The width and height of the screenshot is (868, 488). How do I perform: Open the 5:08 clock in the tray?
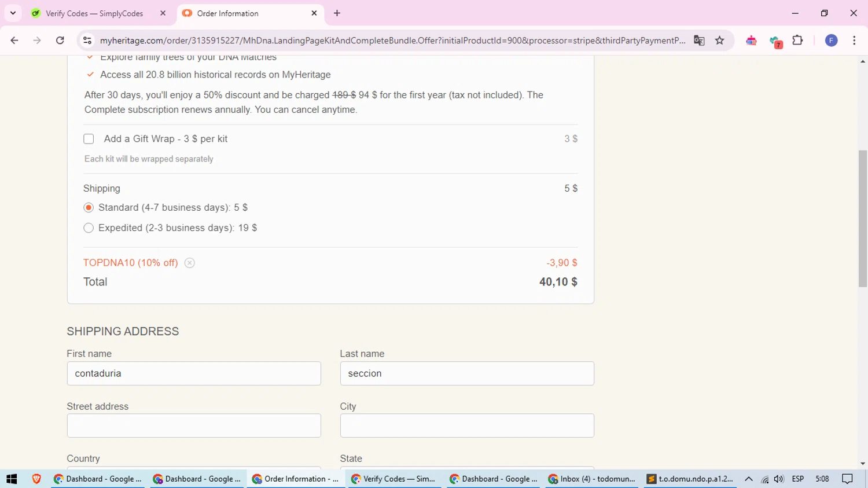click(x=822, y=479)
